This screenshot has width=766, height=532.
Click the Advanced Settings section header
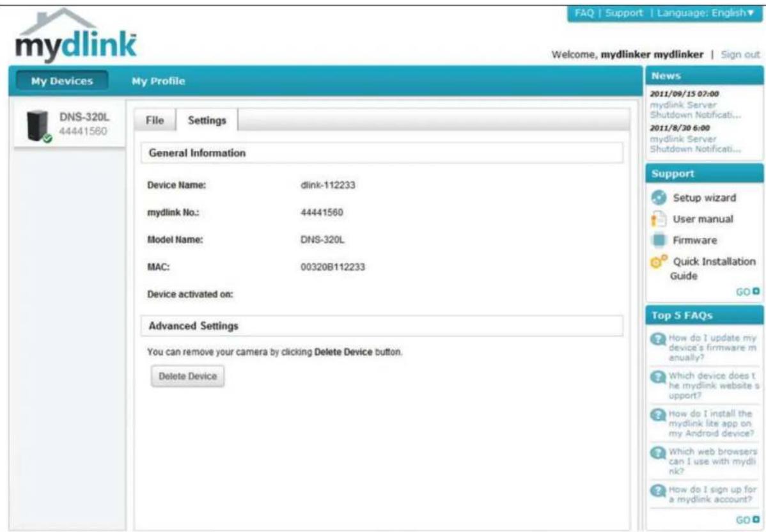click(382, 326)
